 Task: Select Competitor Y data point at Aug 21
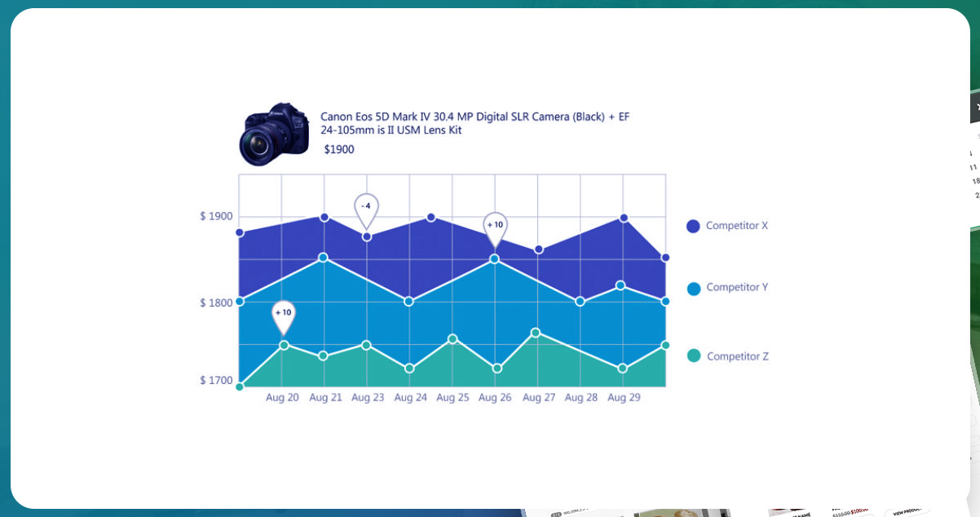(323, 258)
